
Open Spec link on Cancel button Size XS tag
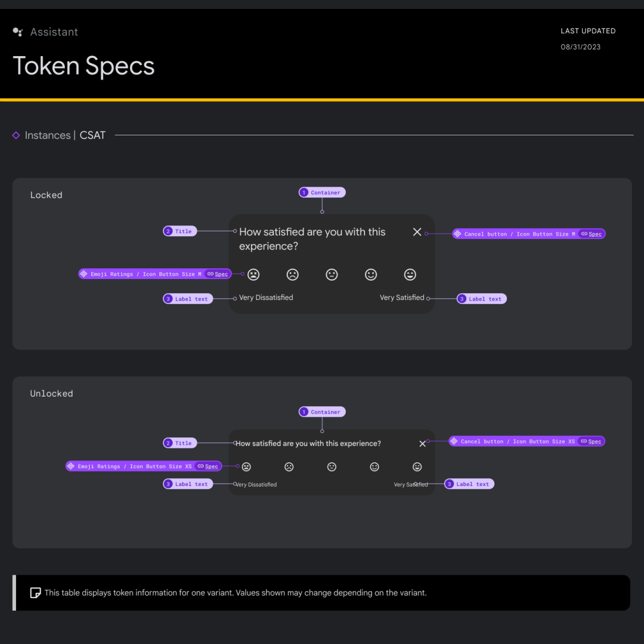(x=591, y=441)
